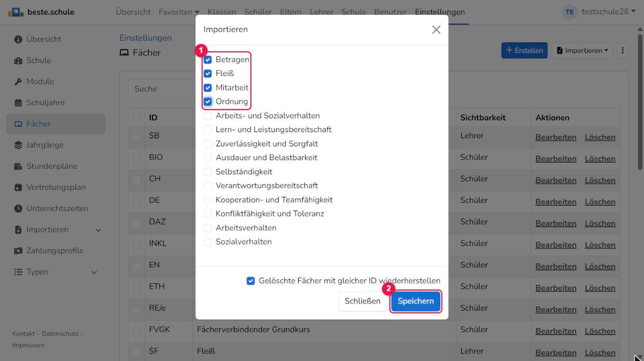Click Bearbeiten in the BIO row
This screenshot has width=644, height=361.
pos(556,159)
